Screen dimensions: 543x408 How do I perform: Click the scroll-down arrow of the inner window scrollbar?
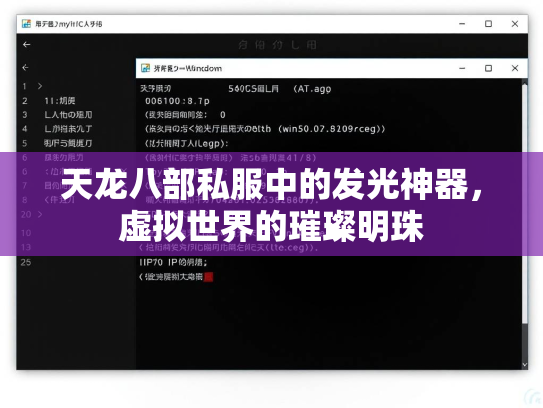pyautogui.click(x=525, y=365)
